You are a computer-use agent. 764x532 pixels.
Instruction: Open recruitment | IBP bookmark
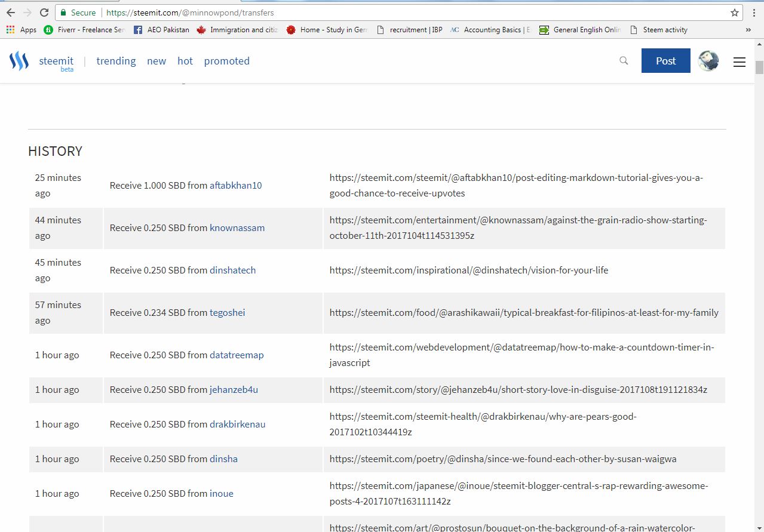click(x=410, y=30)
